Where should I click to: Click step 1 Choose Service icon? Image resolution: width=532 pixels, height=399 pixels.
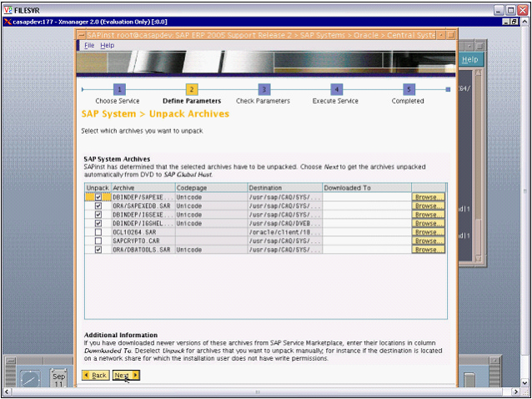pos(118,88)
